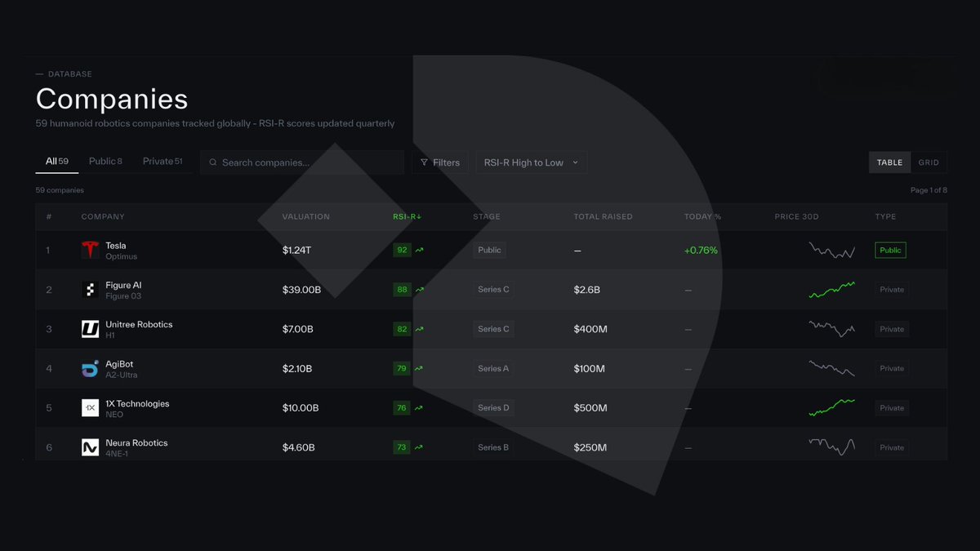Click Figure AI's RSI-R score 88
980x551 pixels.
tap(402, 290)
